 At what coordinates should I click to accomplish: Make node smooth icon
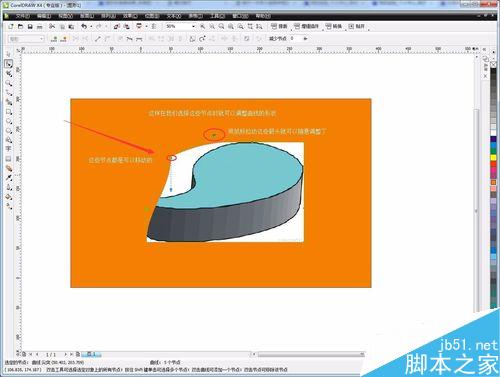pyautogui.click(x=129, y=39)
